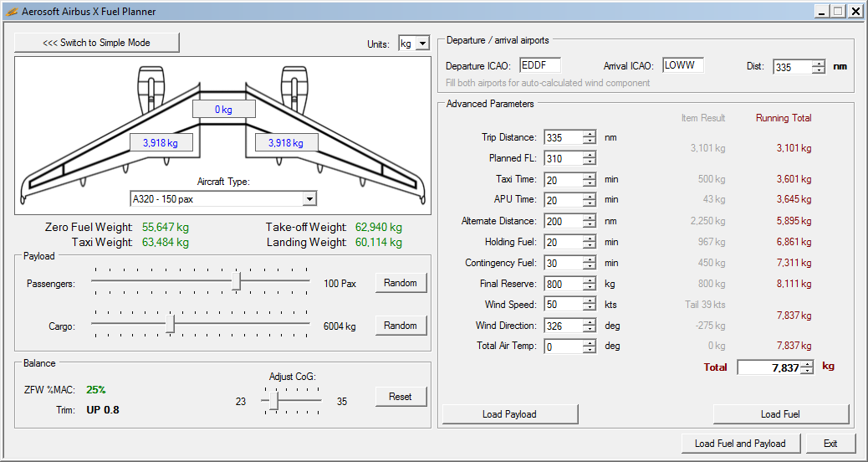Click the Final Reserve field
Viewport: 868px width, 462px height.
[x=564, y=284]
